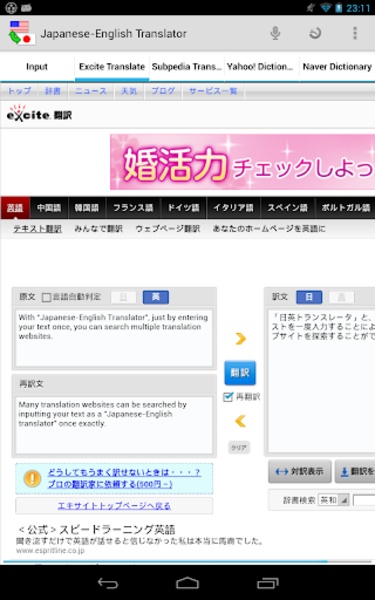Select the フランス語 language tab
This screenshot has width=375, height=600.
133,208
